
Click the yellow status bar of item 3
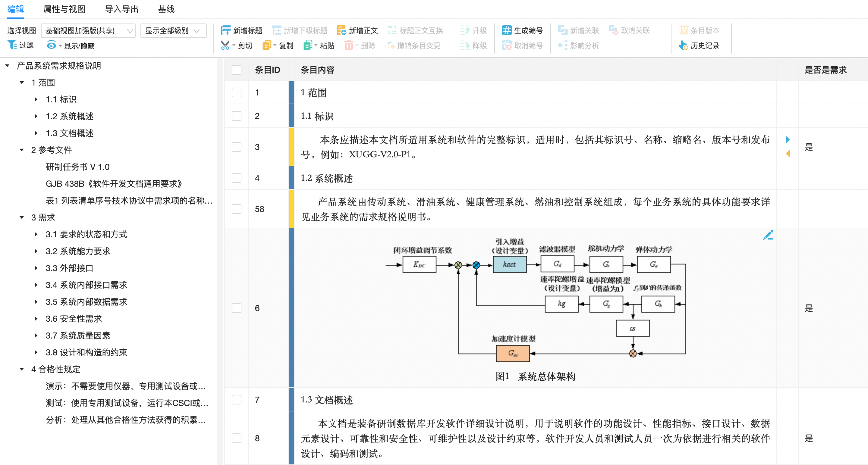[x=291, y=147]
